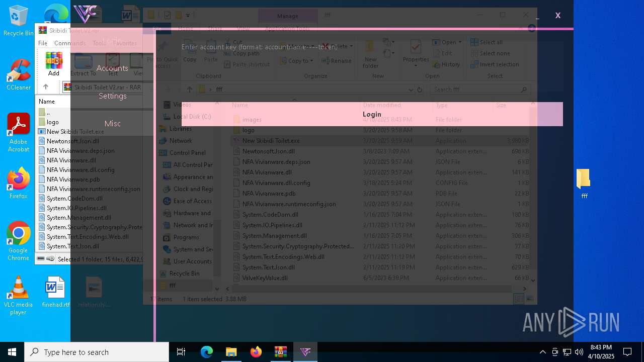Select Recycle Bin in Explorer navigation pane
Image resolution: width=644 pixels, height=362 pixels.
coord(184,274)
